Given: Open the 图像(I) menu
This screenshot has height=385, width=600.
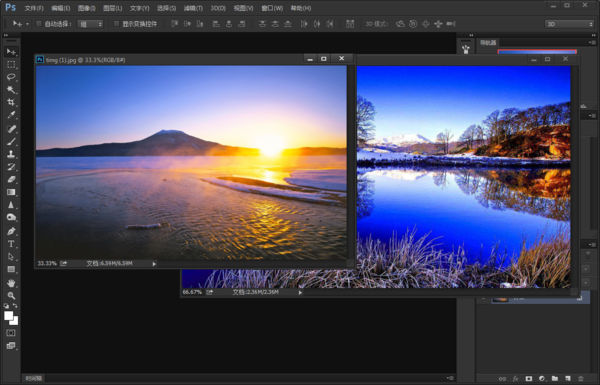Looking at the screenshot, I should [x=86, y=8].
